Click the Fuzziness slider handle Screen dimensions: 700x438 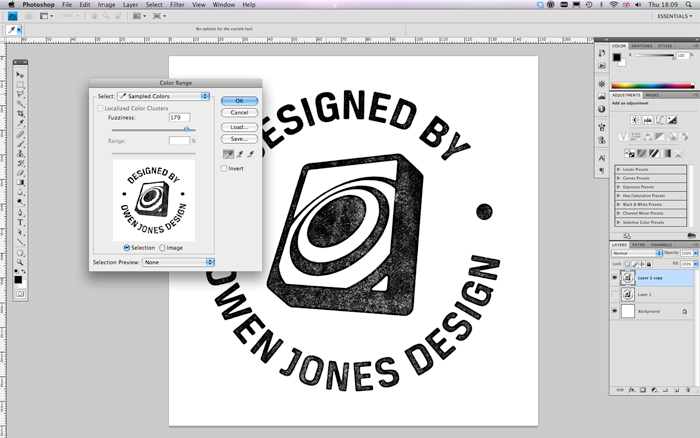click(187, 129)
